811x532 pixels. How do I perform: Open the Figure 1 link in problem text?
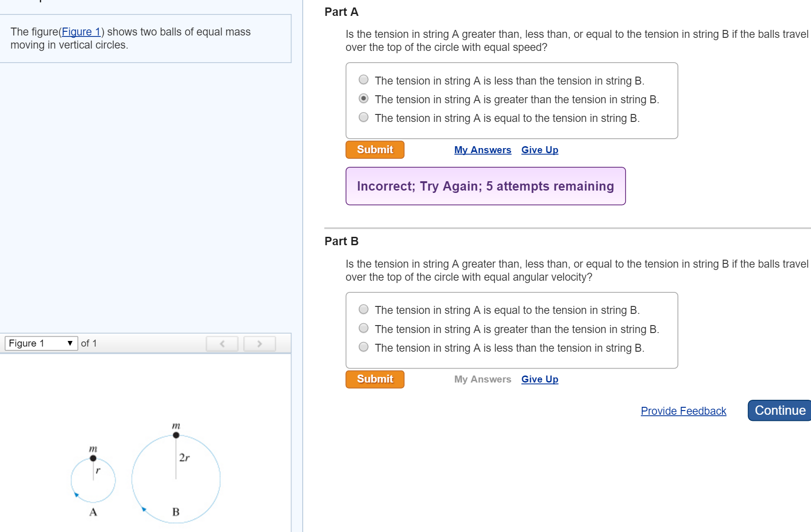tap(81, 31)
